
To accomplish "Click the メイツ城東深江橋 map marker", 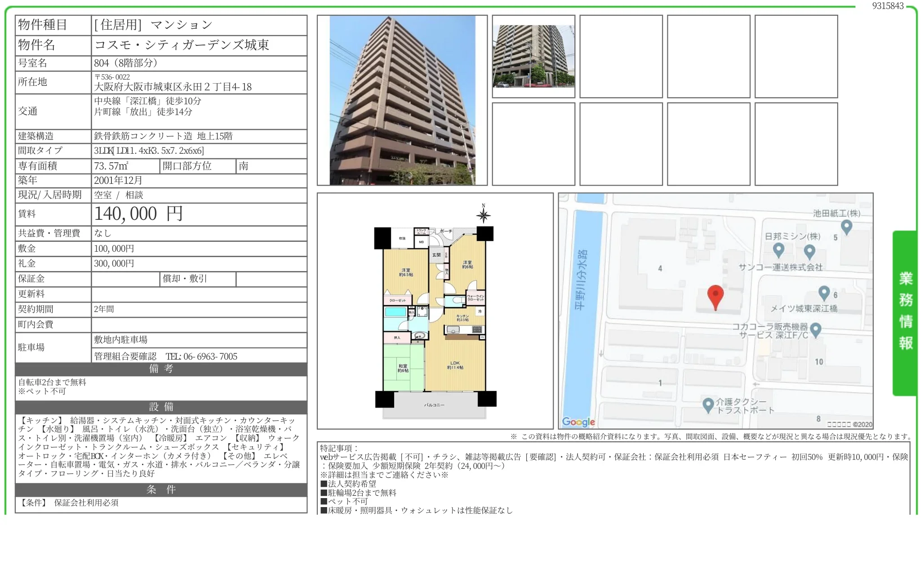I will coord(824,293).
